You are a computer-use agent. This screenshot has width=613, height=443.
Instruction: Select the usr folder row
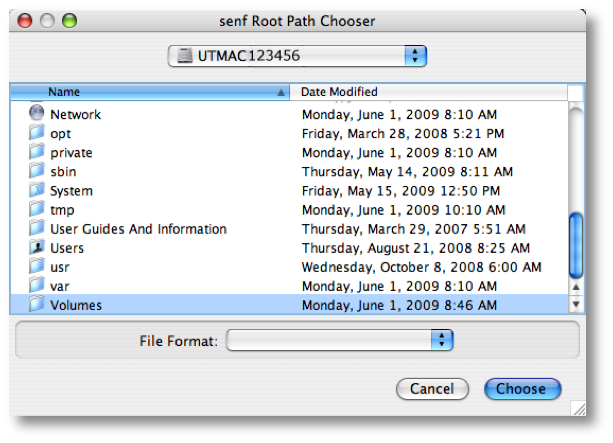point(289,267)
